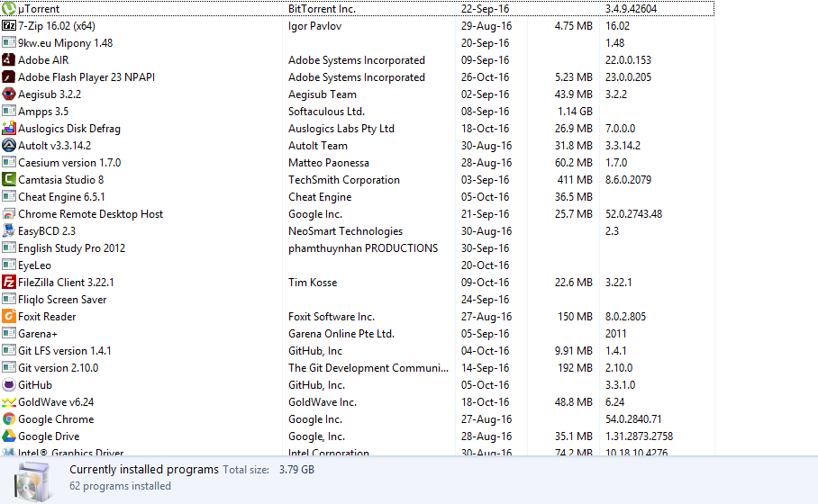Click 'Total size: 3.79 GB' in details pane
818x504 pixels.
pos(268,470)
